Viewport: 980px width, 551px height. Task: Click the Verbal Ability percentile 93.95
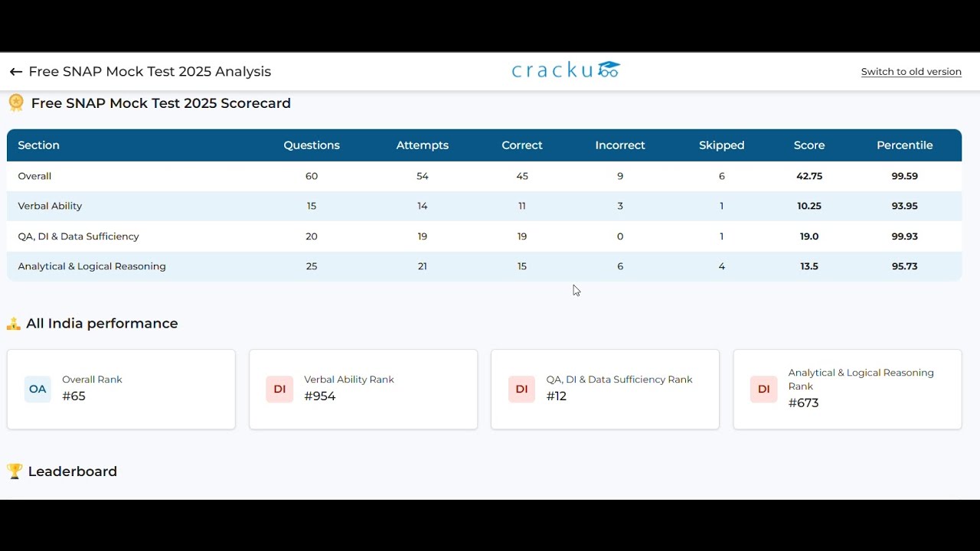[x=905, y=206]
